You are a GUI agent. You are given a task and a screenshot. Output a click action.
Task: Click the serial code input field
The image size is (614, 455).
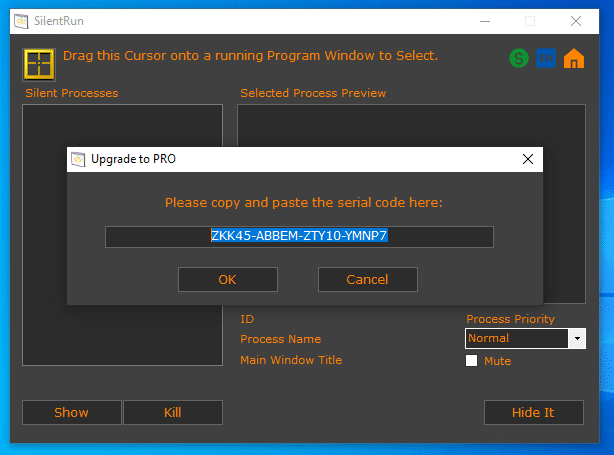(299, 237)
